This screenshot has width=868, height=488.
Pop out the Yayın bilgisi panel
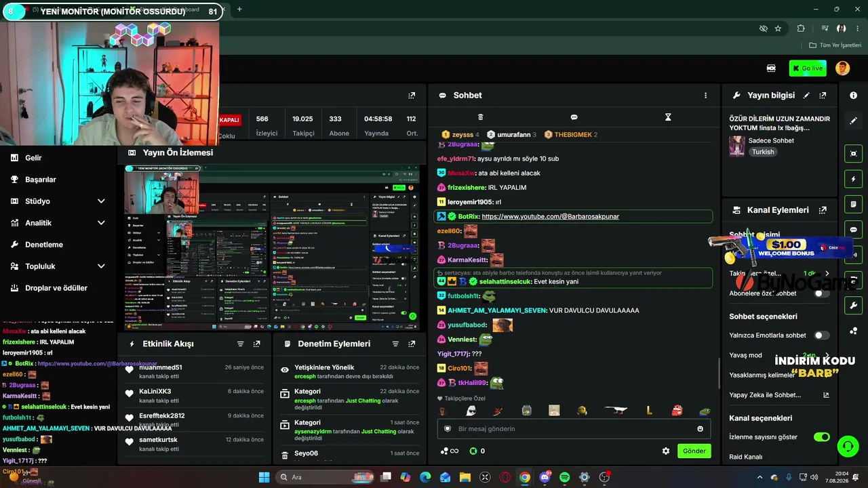[823, 96]
